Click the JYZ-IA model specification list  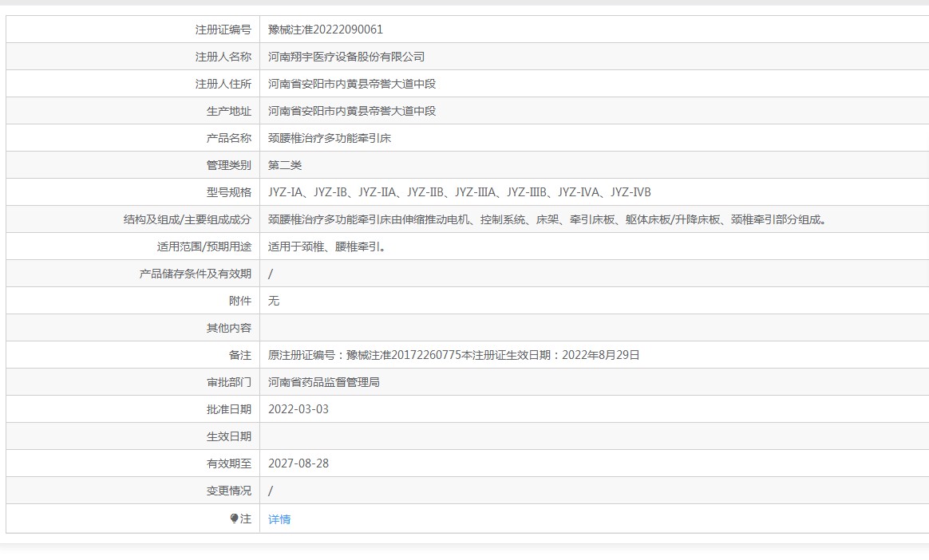click(459, 192)
